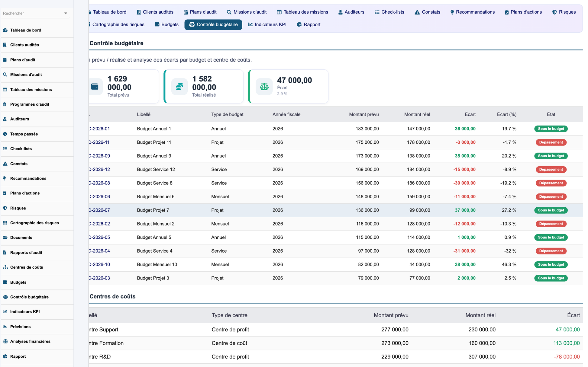Screen dimensions: 588x367
Task: Click the Auditeurs sidebar person icon
Action: pos(5,119)
